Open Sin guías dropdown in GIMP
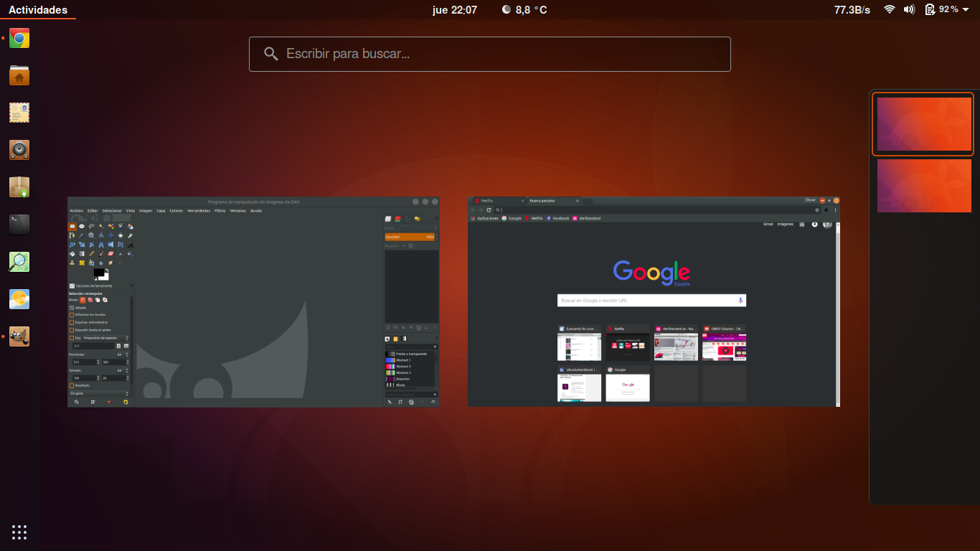 99,393
